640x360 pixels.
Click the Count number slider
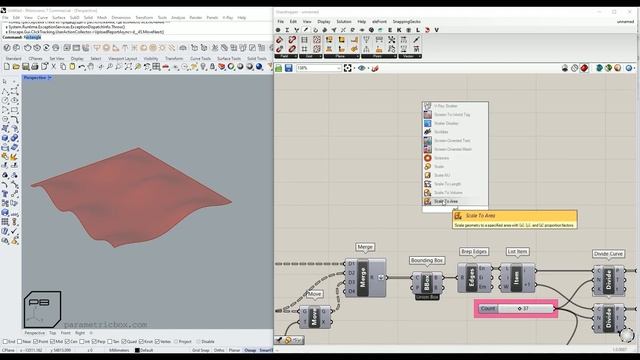516,309
